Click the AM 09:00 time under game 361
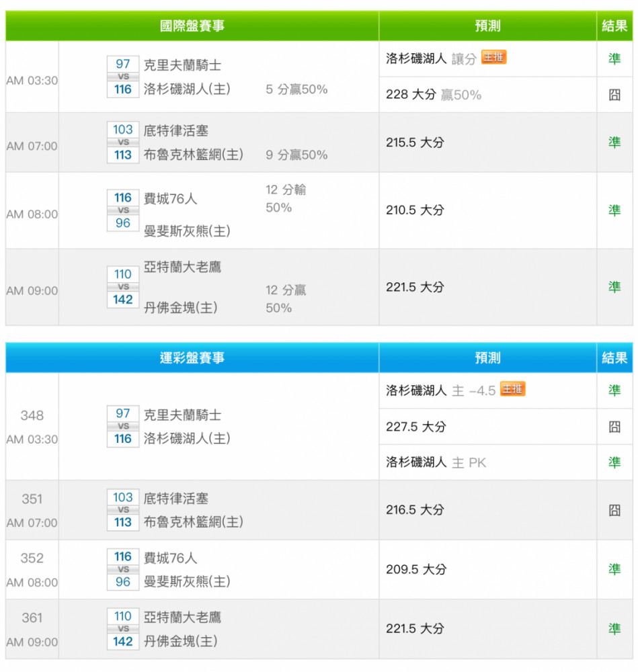The image size is (638, 672). coord(32,642)
